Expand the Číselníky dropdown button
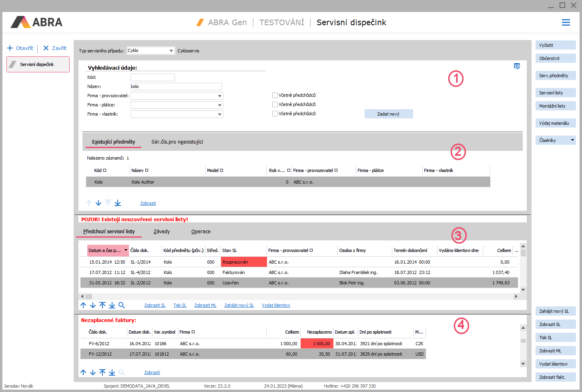Screen dimensions: 582x392 point(572,140)
